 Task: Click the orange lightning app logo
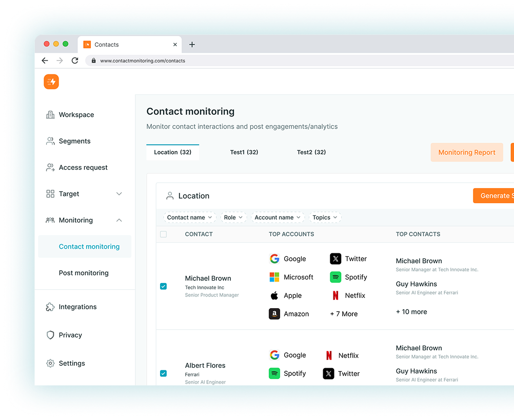51,82
